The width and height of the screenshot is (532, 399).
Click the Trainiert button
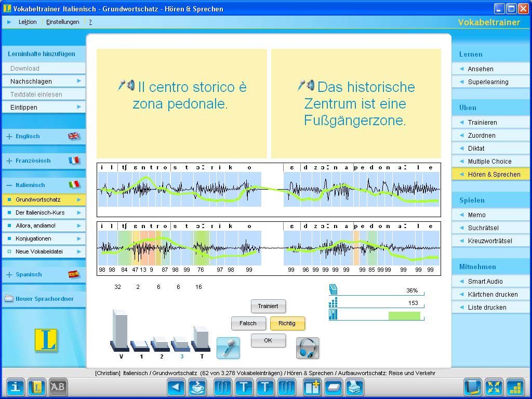(268, 306)
